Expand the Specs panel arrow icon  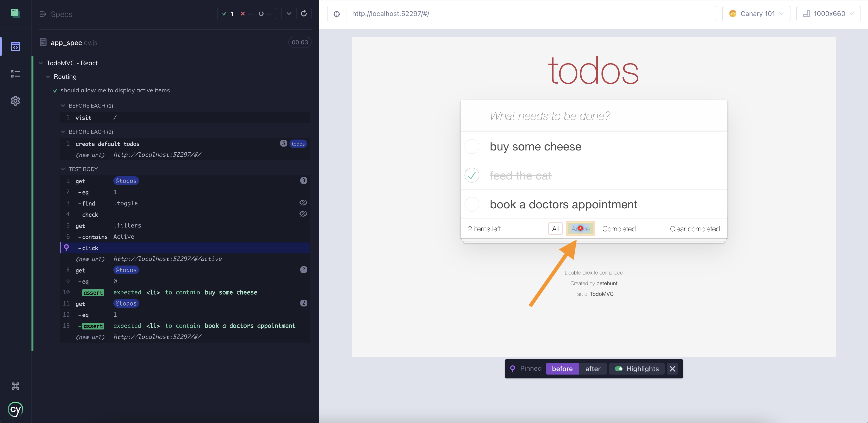pyautogui.click(x=43, y=14)
